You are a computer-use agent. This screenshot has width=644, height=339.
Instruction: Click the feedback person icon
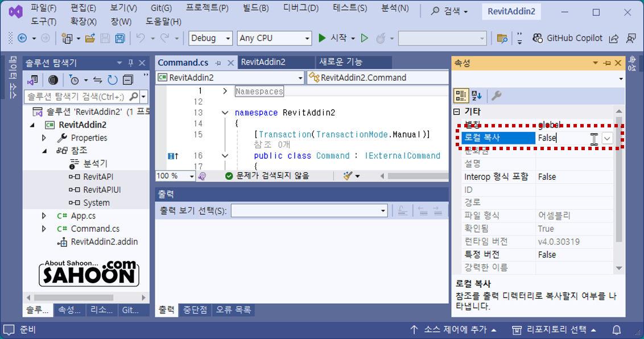[x=631, y=38]
